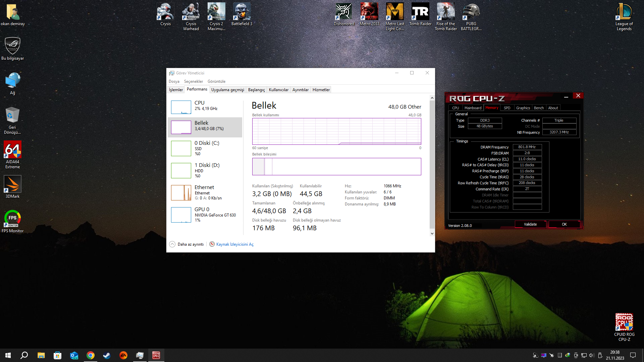Click the EA app taskbar icon
This screenshot has height=362, width=644.
(x=123, y=355)
